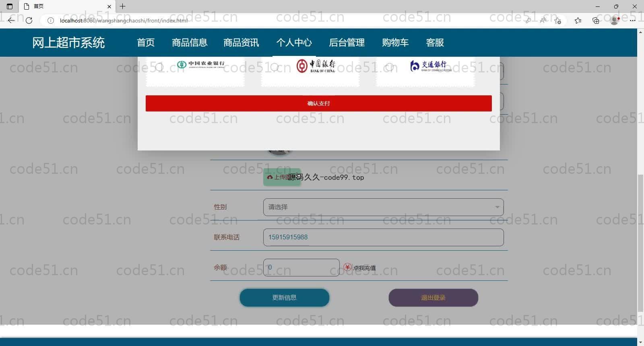
Task: Open the 商品资讯 menu item
Action: pos(241,43)
